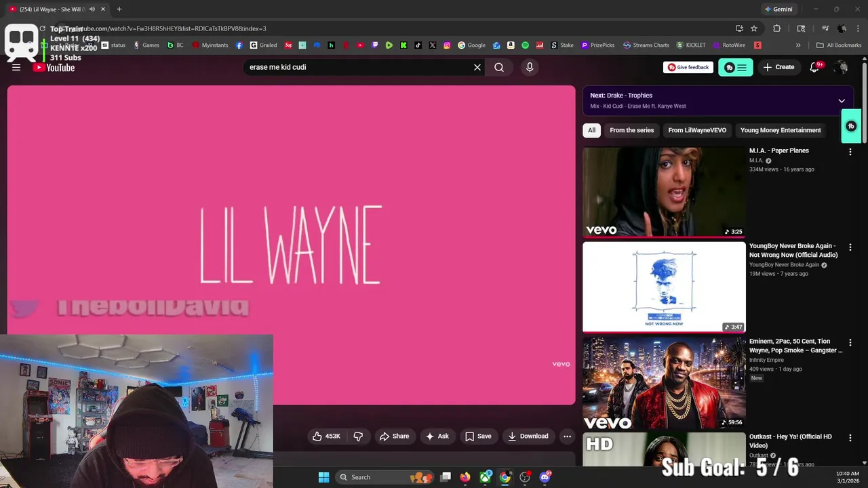This screenshot has height=488, width=868.
Task: Open the RotoWire bookmark
Action: tap(729, 45)
